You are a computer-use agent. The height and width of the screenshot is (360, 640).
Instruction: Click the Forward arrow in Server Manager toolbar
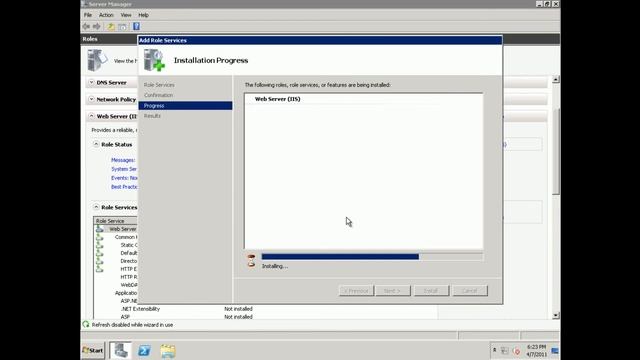pos(96,27)
